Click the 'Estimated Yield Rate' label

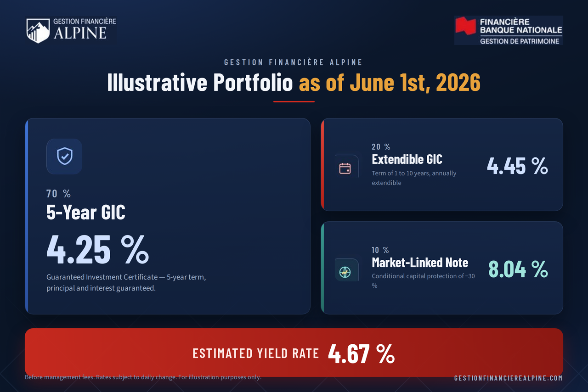click(256, 353)
